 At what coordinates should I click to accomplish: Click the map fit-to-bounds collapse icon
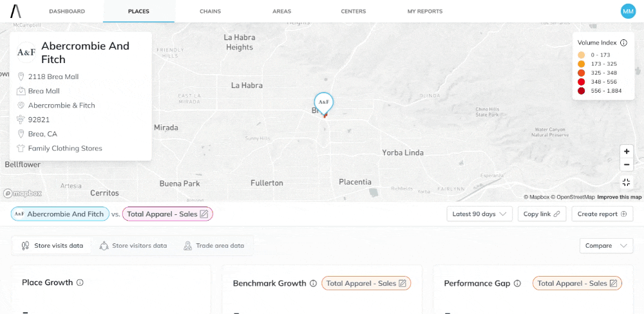626,183
